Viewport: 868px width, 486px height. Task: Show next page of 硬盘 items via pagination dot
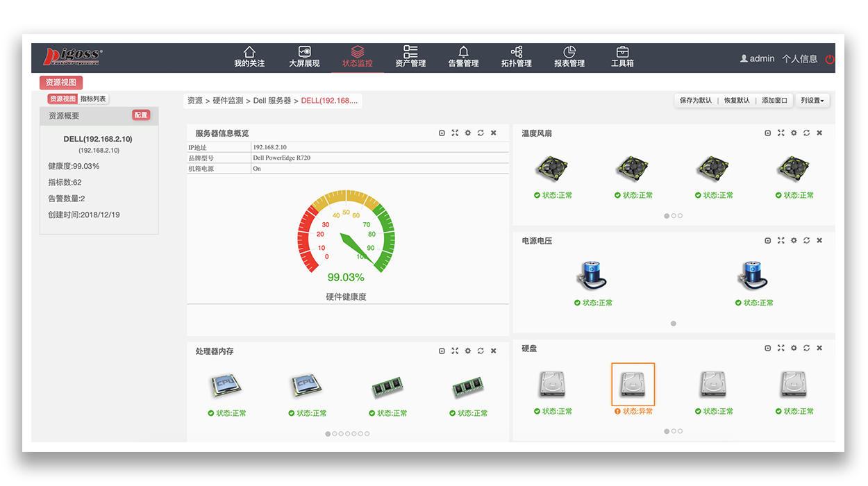(673, 430)
